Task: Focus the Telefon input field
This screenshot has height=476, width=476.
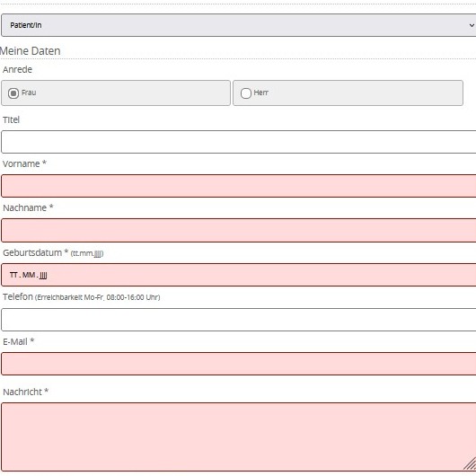Action: pyautogui.click(x=239, y=320)
